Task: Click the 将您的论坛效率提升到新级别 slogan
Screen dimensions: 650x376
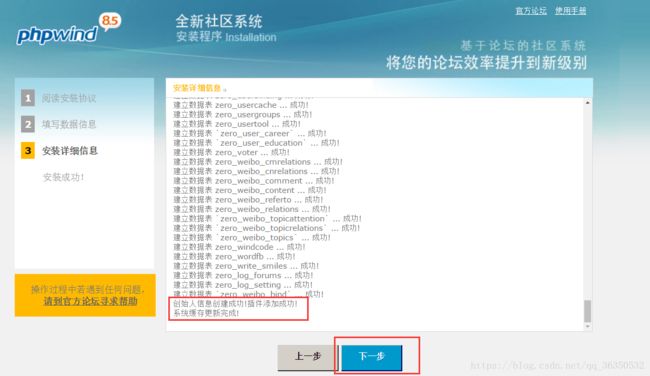Action: pyautogui.click(x=486, y=63)
